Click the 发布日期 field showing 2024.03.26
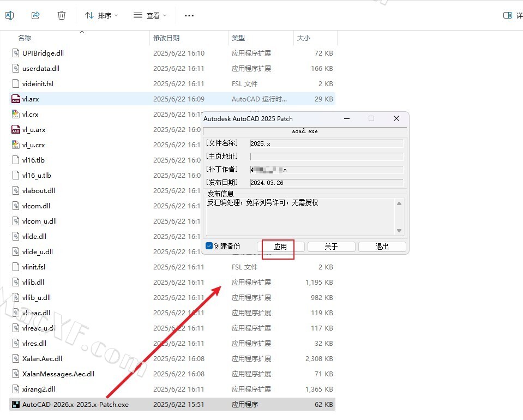This screenshot has width=523, height=420. pyautogui.click(x=327, y=183)
